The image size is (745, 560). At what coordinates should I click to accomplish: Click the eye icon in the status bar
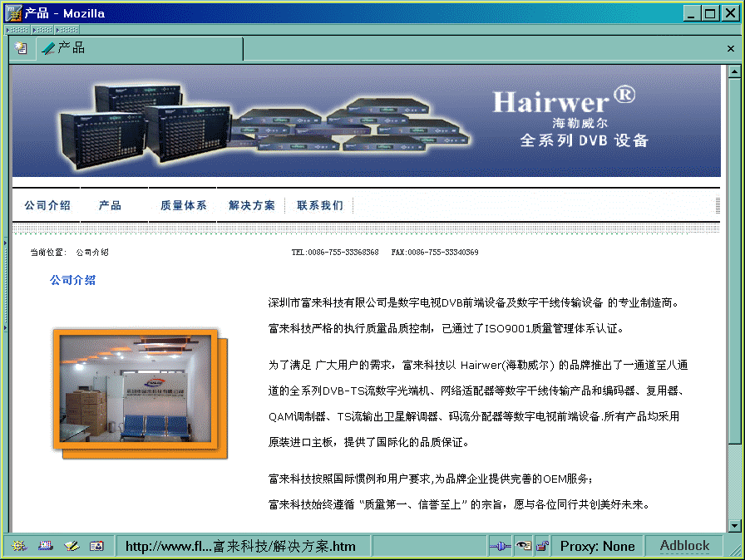coord(524,546)
